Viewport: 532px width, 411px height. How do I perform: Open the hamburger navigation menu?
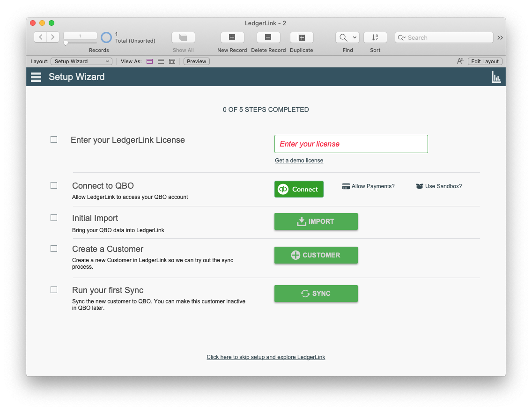pyautogui.click(x=36, y=77)
